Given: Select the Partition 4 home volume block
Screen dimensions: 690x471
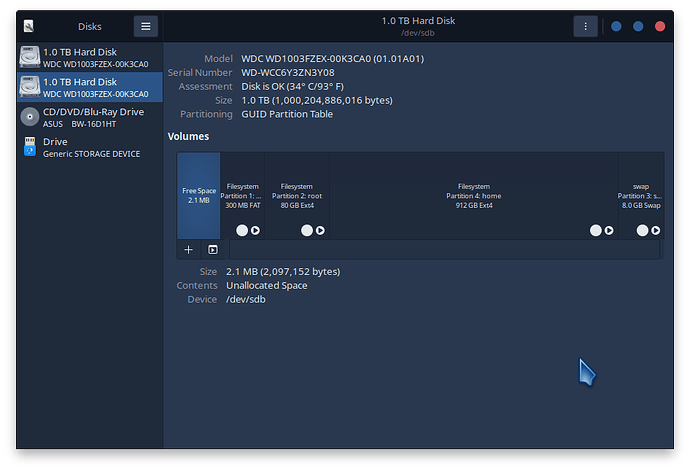Looking at the screenshot, I should click(x=473, y=195).
